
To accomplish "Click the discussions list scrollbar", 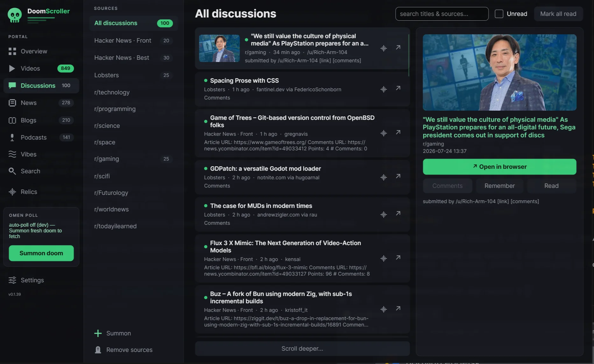I will (408, 55).
